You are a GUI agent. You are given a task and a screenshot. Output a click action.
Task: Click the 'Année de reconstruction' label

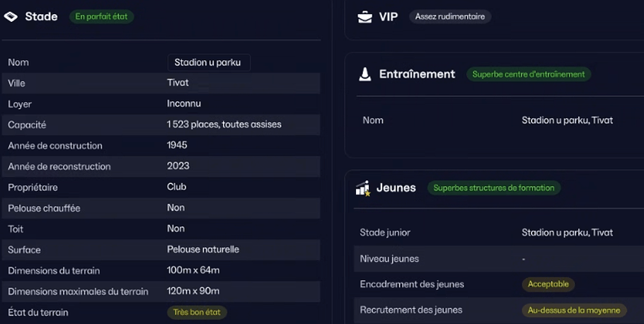pyautogui.click(x=59, y=167)
